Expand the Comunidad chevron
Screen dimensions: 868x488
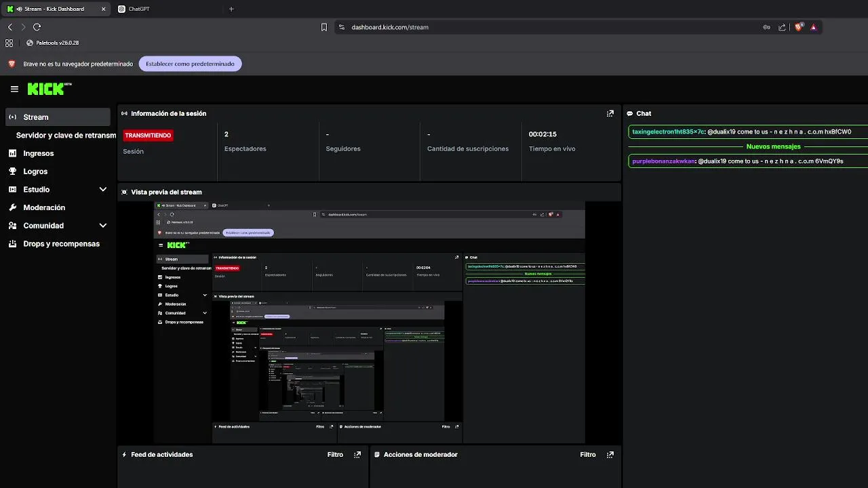tap(103, 226)
